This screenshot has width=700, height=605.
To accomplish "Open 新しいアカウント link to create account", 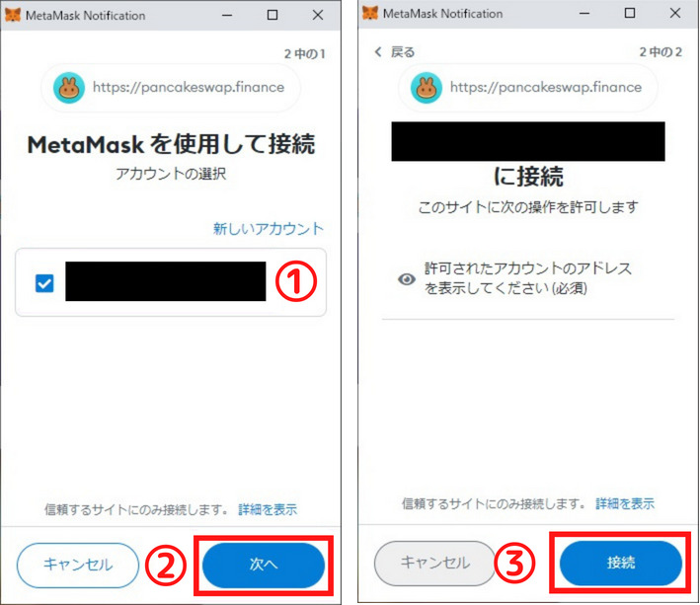I will pos(269,228).
